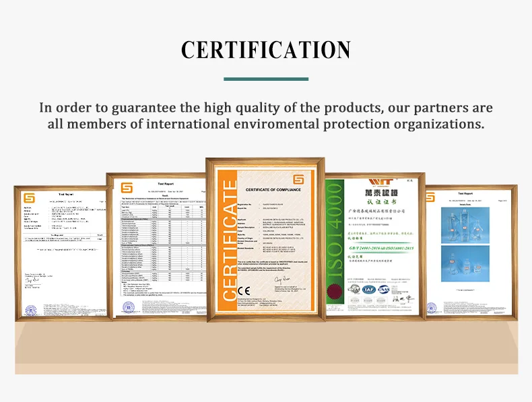
Task: Click the orange logo on the leftmost Test Report
Action: tap(29, 198)
